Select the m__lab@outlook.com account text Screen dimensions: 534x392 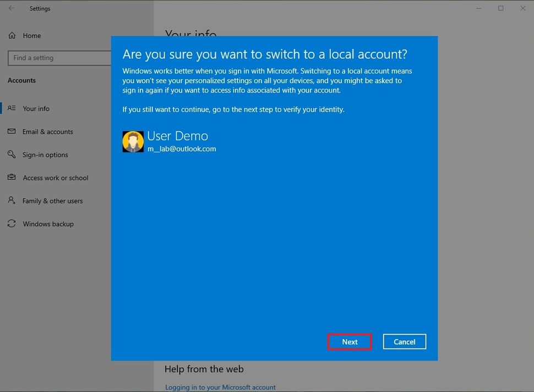click(x=182, y=149)
